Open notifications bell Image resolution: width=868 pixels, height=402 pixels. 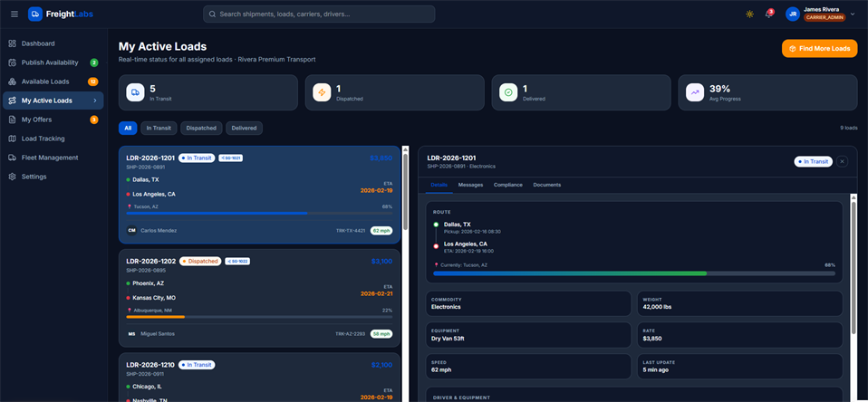tap(768, 14)
